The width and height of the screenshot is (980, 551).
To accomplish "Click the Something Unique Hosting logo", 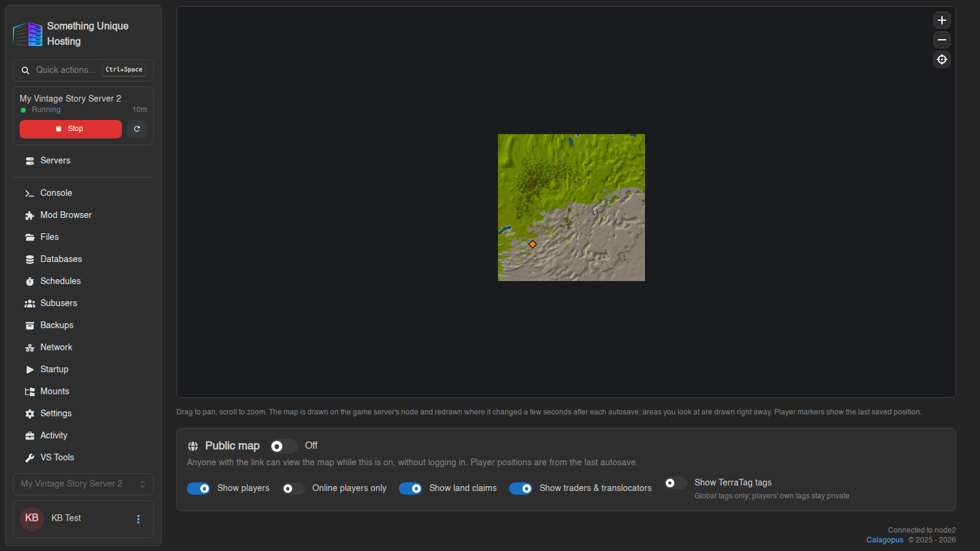I will click(28, 34).
